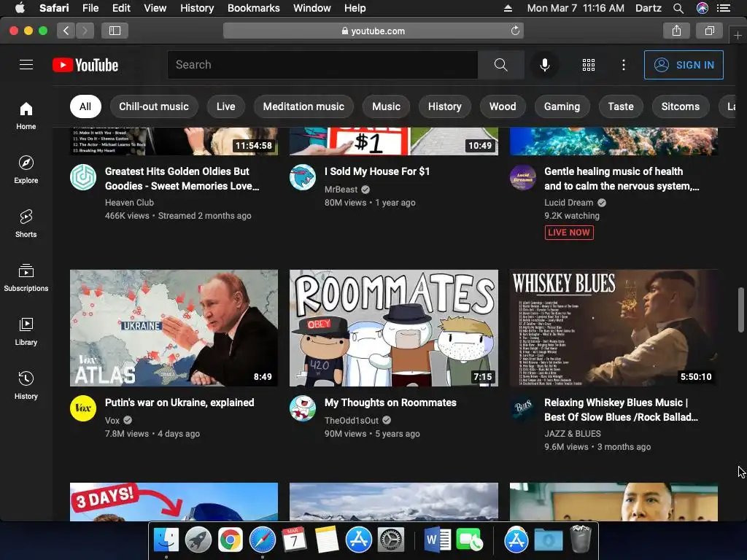Open 'My Thoughts on Roommates' title

tap(390, 402)
